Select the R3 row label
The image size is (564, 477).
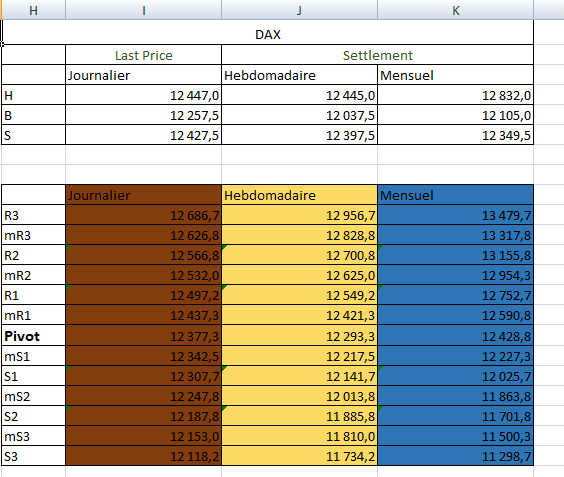tap(33, 215)
